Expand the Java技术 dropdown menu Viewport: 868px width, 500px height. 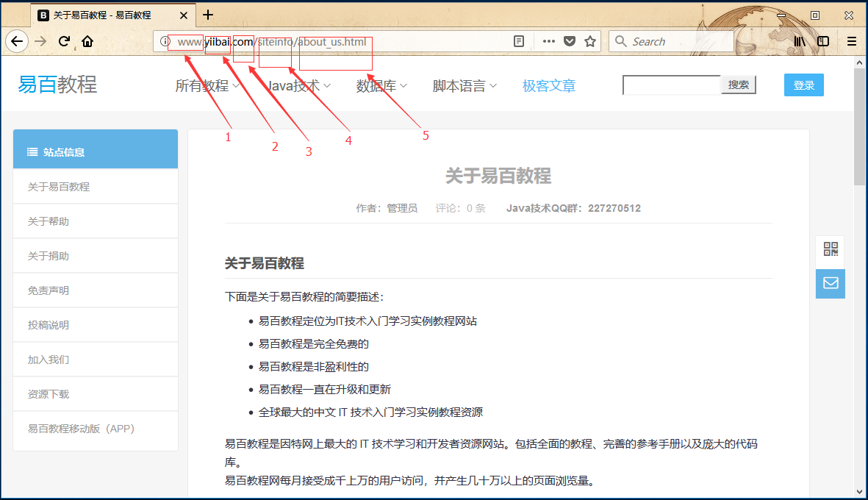pos(298,86)
